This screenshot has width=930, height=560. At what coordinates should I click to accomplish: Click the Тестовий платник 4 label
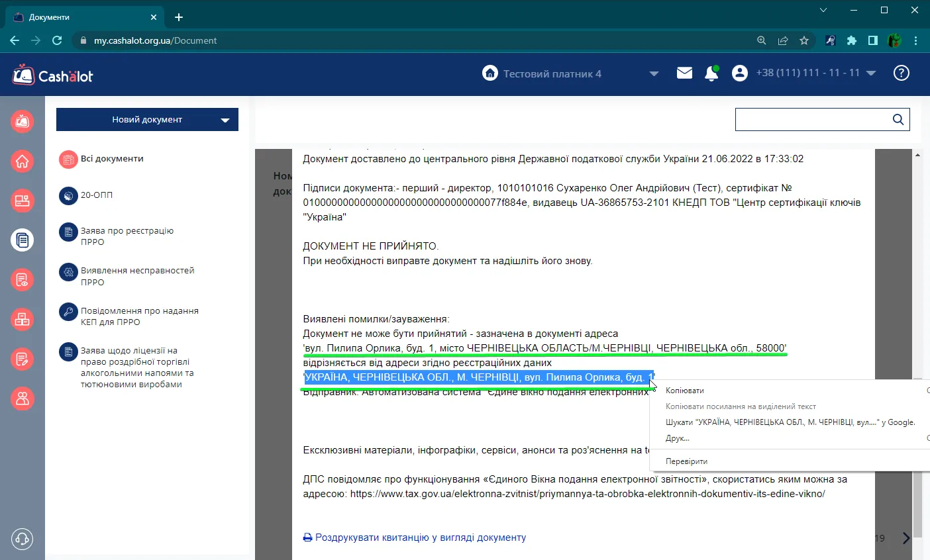pos(552,73)
